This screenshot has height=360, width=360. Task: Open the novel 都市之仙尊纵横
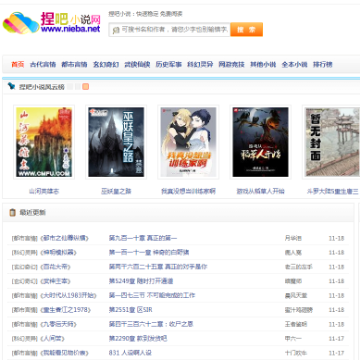pyautogui.click(x=64, y=238)
